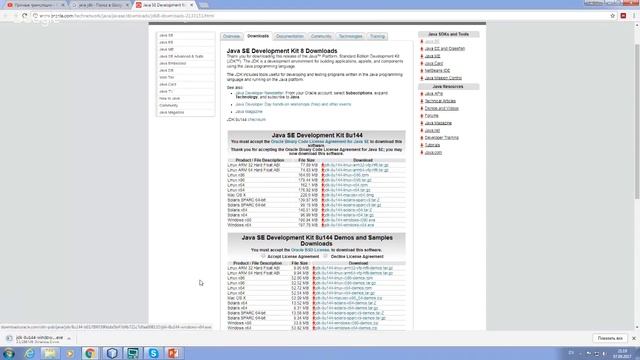Select Accept License Agreement for demos
640x360 pixels.
[263, 256]
